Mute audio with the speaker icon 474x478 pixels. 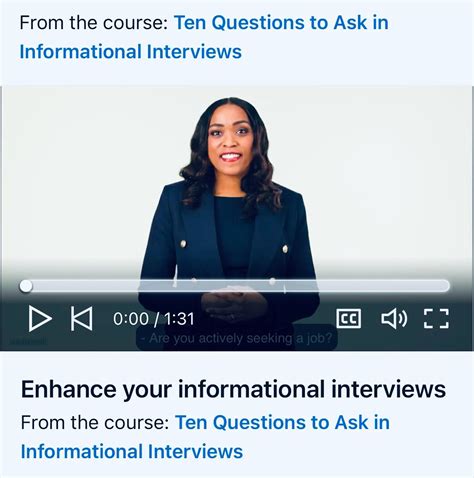(x=394, y=319)
